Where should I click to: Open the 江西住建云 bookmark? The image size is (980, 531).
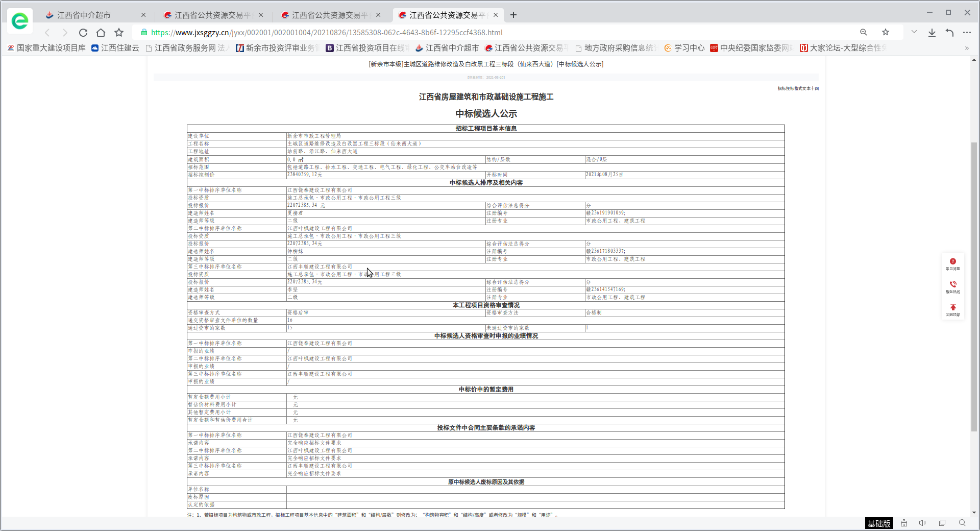coord(115,48)
